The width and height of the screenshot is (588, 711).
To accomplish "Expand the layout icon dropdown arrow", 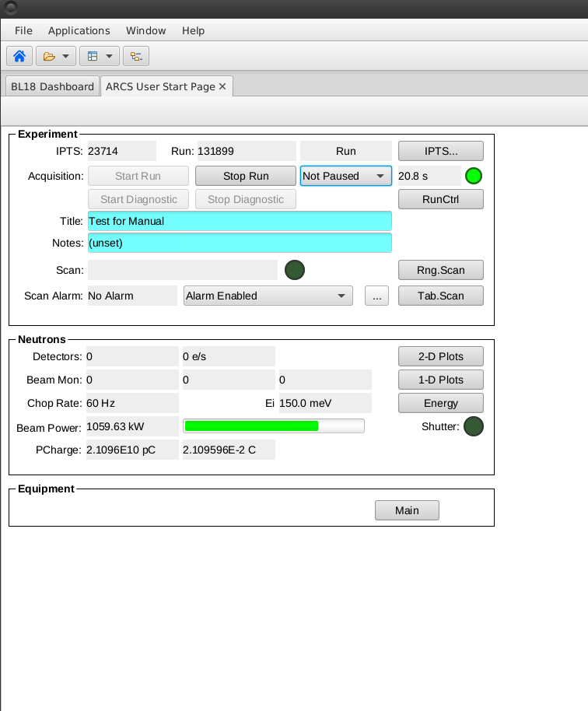I will tap(109, 56).
